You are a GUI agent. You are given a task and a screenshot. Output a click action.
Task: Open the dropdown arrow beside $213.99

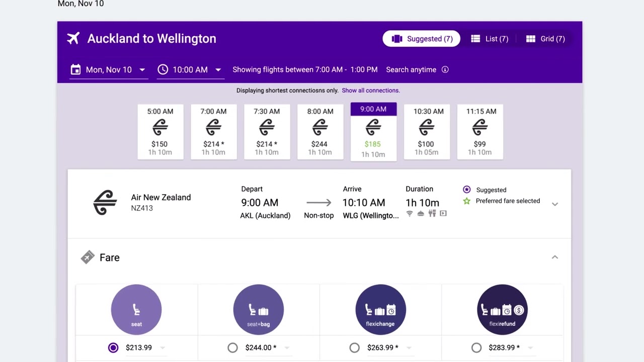(x=162, y=347)
